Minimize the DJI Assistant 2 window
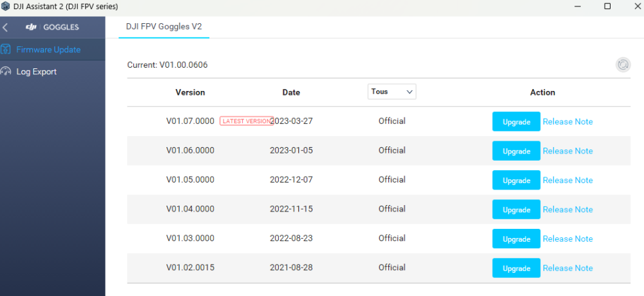 tap(577, 6)
